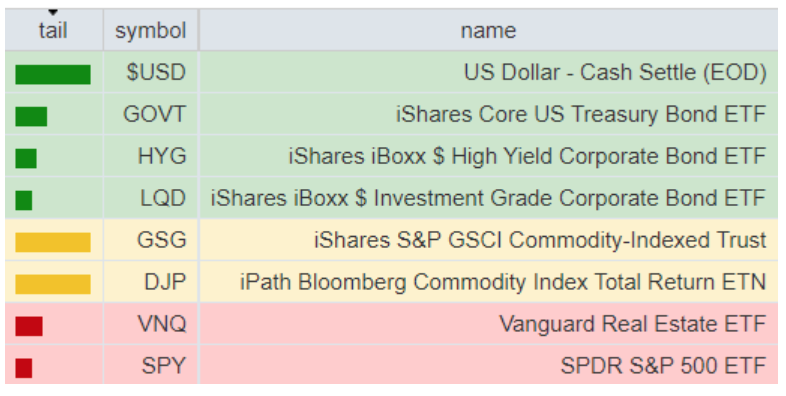The image size is (786, 396).
Task: Click the SPY red tail bar
Action: click(24, 368)
